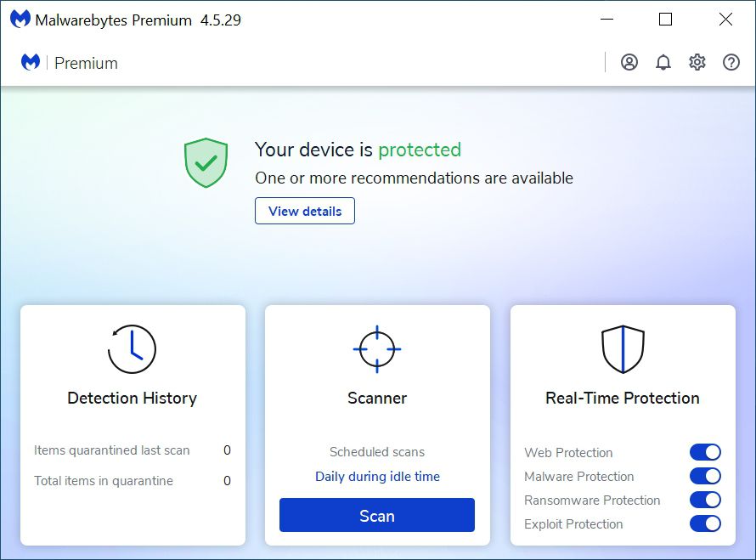Click the green protected shield icon
Screen dimensions: 756x560
click(x=206, y=162)
